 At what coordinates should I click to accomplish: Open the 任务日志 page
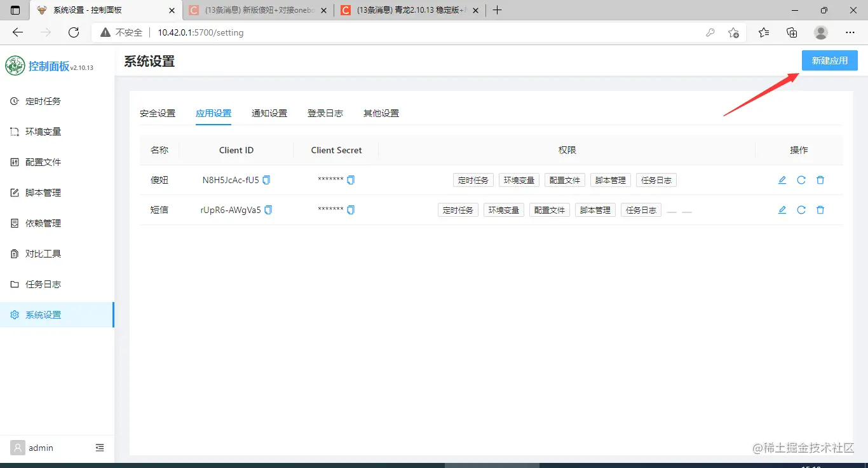(x=41, y=284)
